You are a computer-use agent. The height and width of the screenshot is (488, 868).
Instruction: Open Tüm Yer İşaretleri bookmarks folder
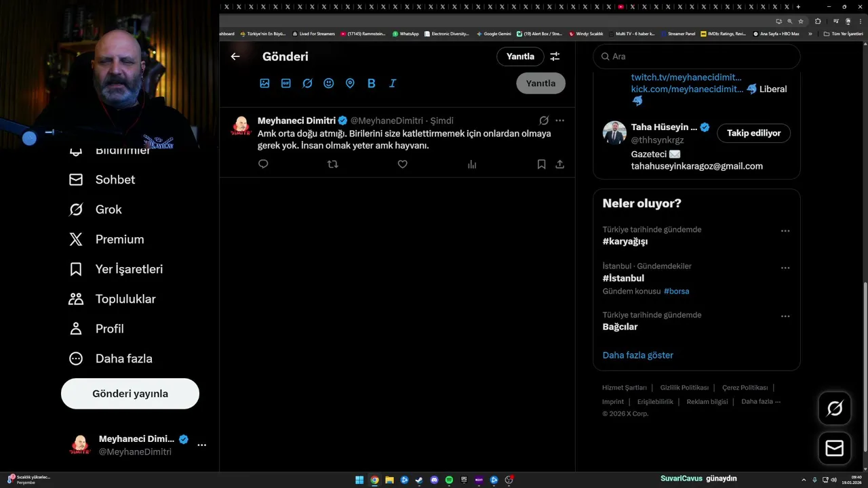tap(843, 34)
